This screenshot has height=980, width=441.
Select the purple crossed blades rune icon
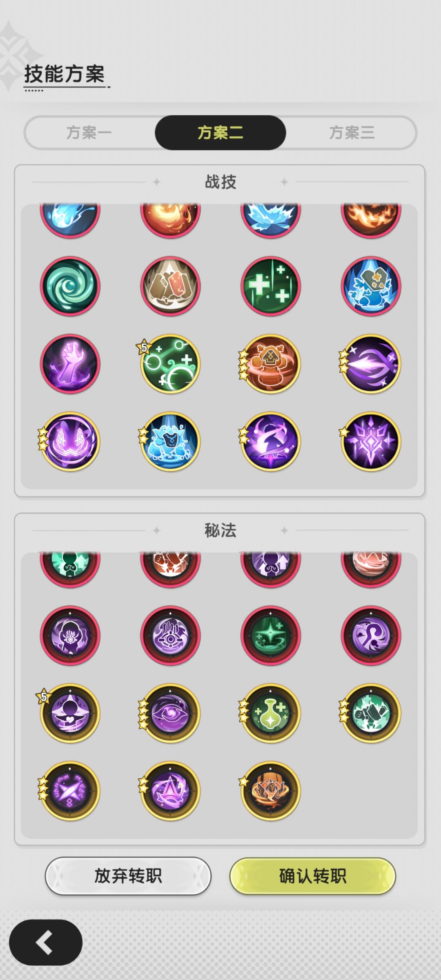point(70,791)
